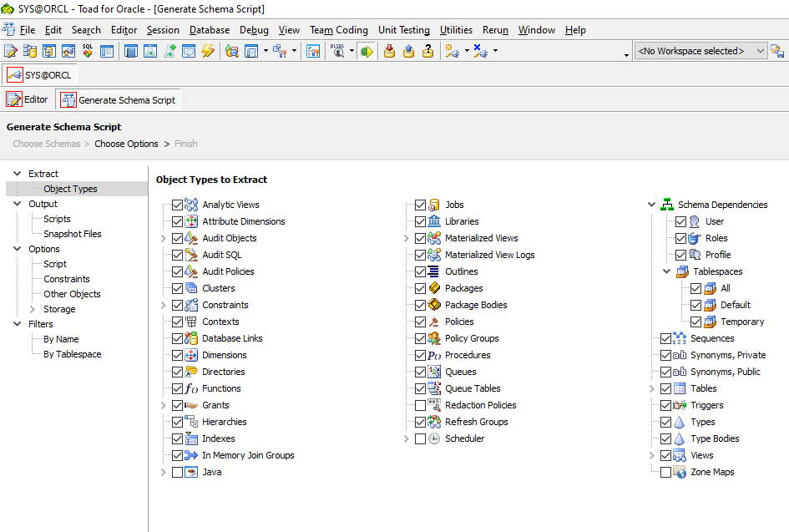This screenshot has width=789, height=532.
Task: Uncheck the Analytic Views checkbox
Action: pos(177,205)
